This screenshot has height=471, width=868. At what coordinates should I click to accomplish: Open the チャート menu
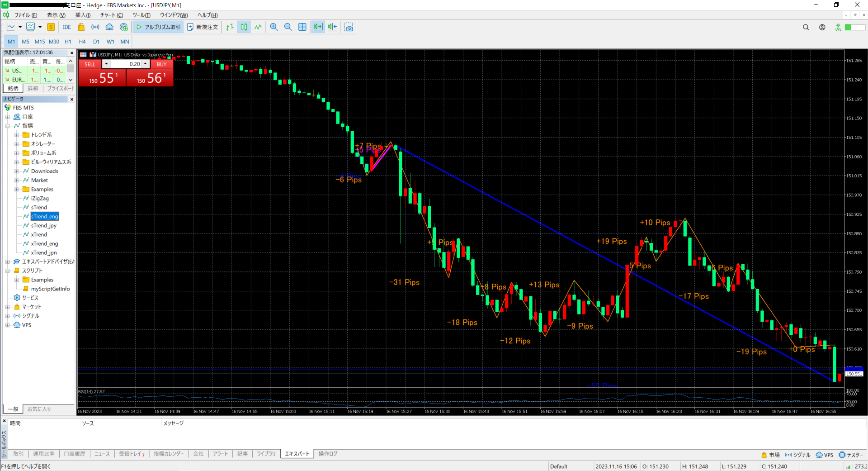112,15
